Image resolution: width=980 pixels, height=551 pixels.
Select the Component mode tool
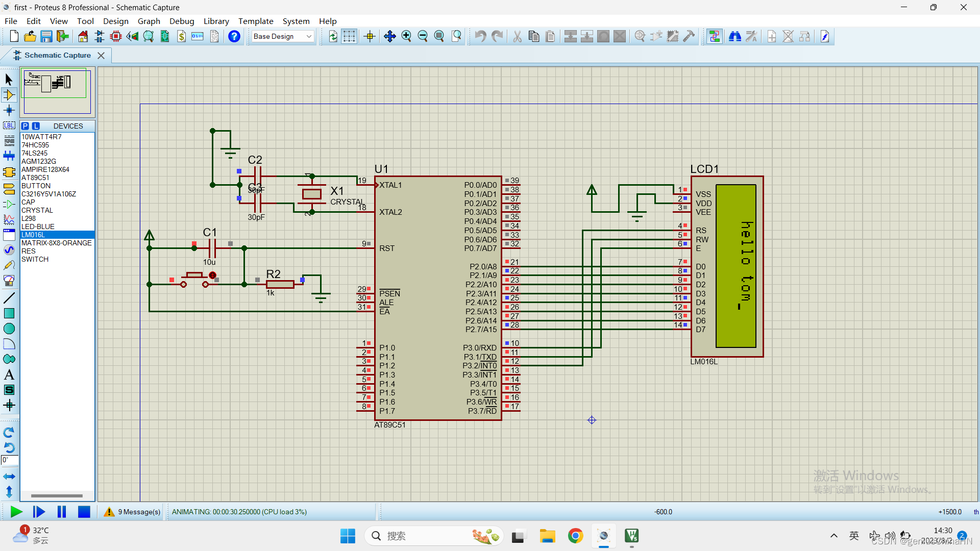coord(9,95)
